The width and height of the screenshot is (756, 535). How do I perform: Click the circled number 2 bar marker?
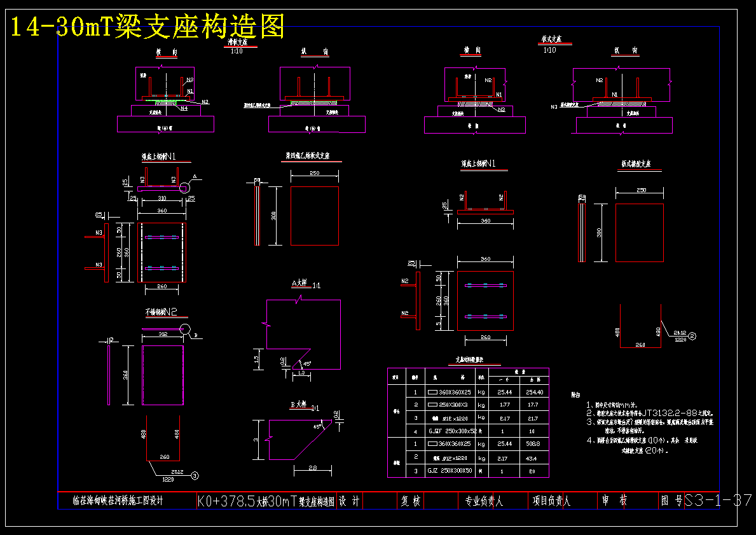(692, 337)
